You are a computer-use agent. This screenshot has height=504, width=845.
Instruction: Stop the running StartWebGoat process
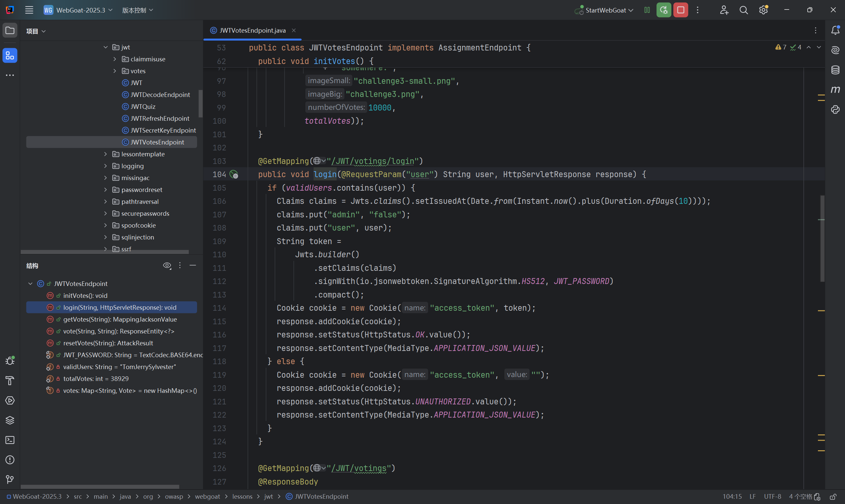pos(681,10)
